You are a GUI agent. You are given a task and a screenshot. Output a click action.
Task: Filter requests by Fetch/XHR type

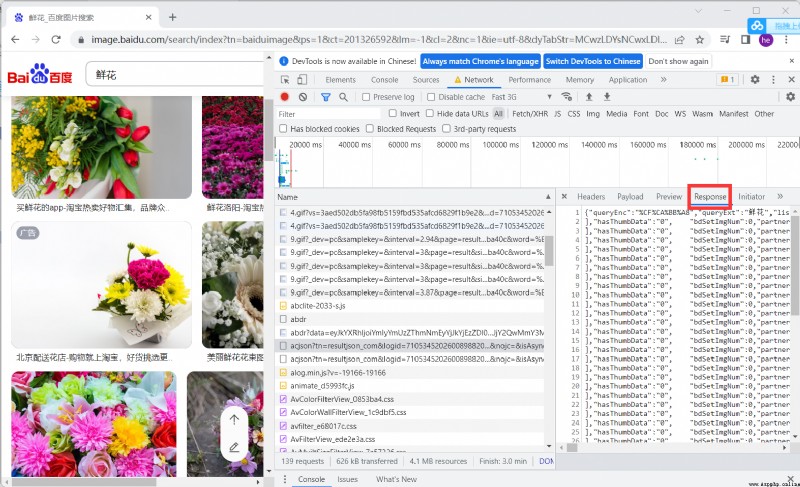click(x=530, y=114)
